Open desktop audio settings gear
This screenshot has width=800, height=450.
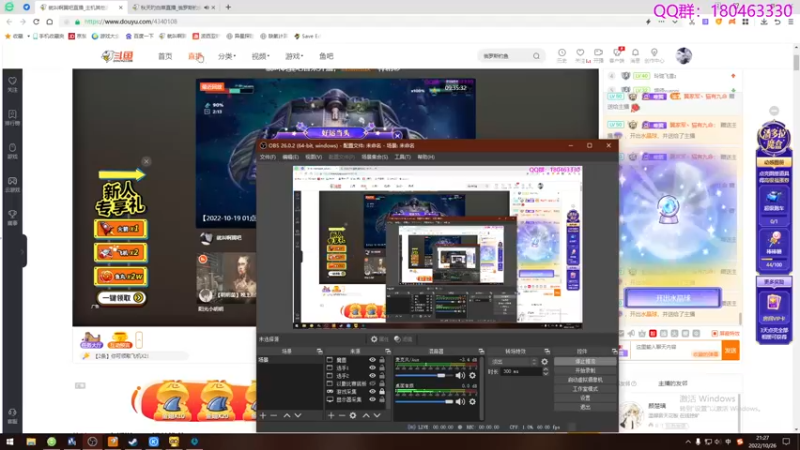coord(472,402)
